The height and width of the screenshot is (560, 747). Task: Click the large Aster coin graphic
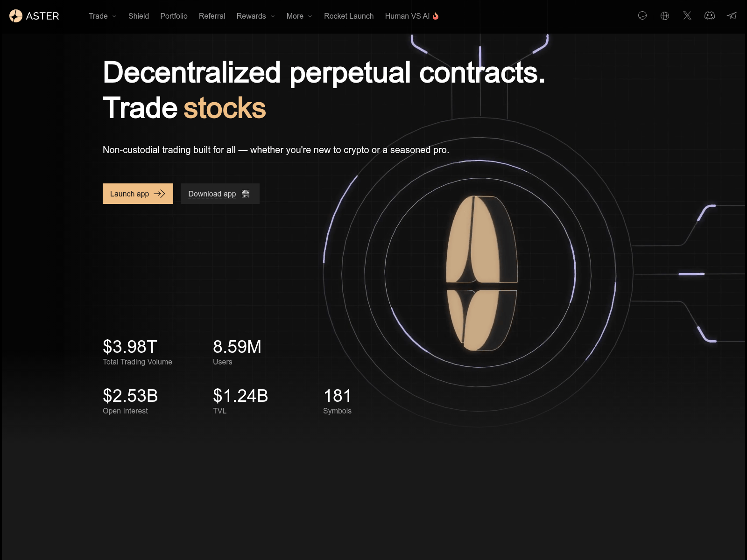pos(481,273)
